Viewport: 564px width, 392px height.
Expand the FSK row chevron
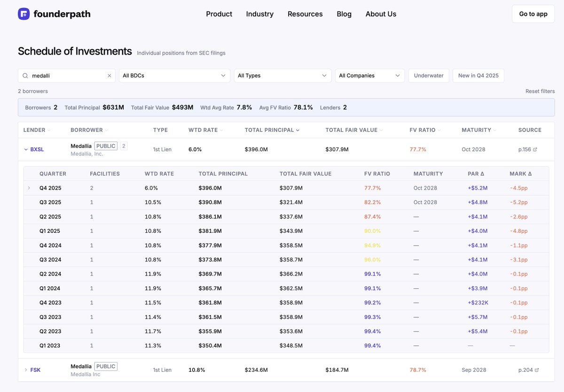[x=26, y=370]
